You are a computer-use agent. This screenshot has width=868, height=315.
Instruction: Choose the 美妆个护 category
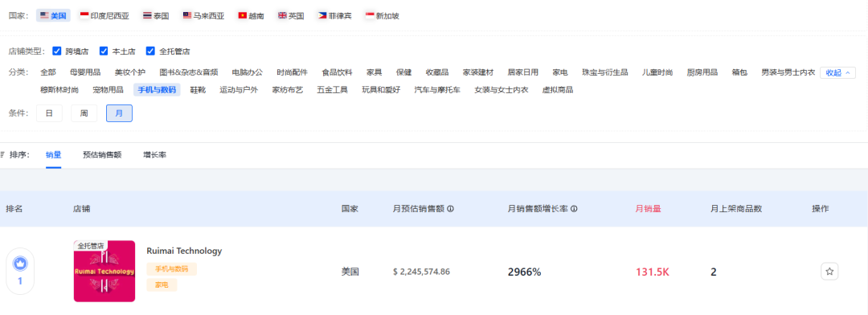[x=130, y=72]
